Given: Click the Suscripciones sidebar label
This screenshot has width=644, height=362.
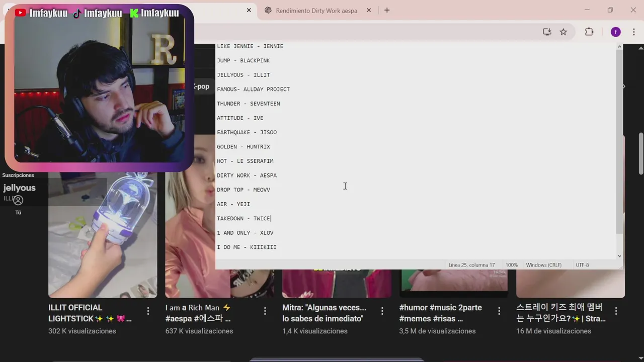Looking at the screenshot, I should [18, 175].
